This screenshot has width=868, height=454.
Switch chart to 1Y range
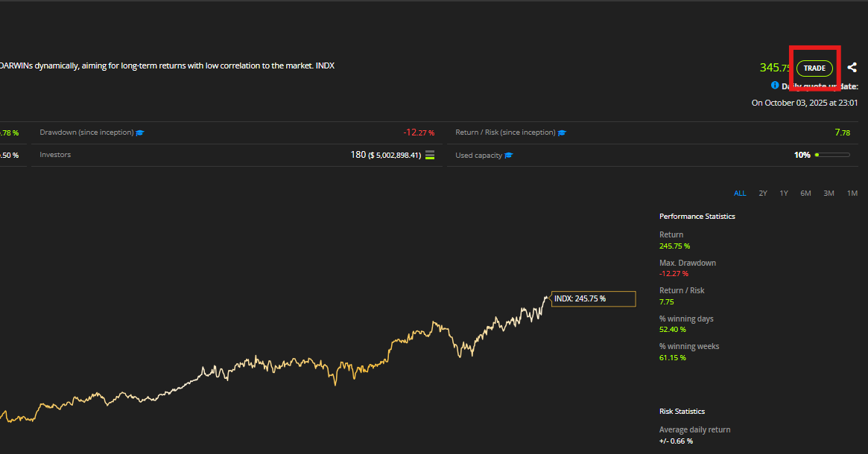click(x=784, y=194)
